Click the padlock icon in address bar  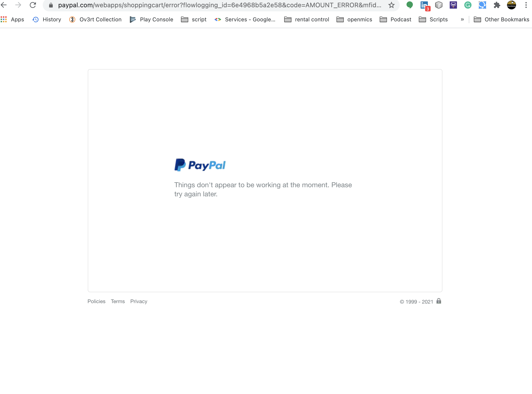pyautogui.click(x=50, y=5)
